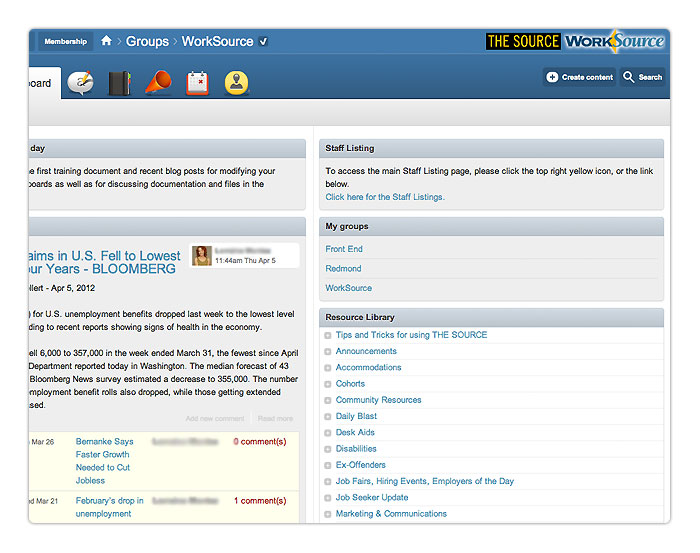Open the Daily Blast library link
Image resolution: width=700 pixels, height=553 pixels.
(x=356, y=416)
